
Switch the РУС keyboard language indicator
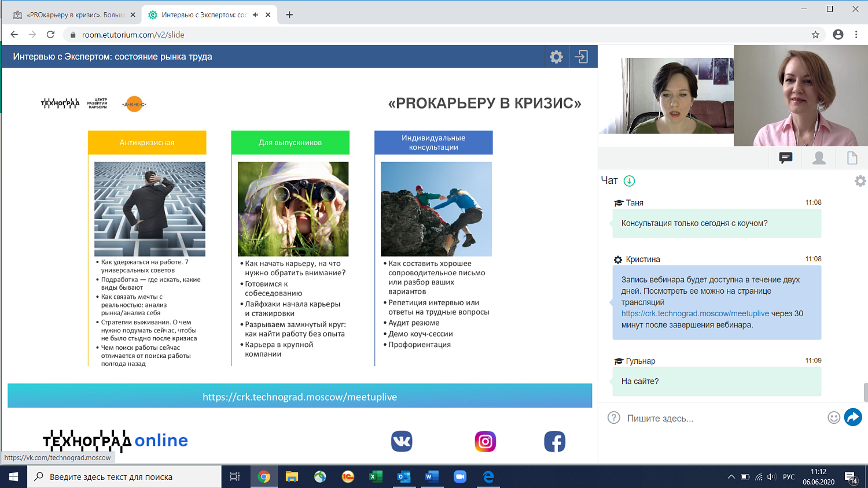(789, 477)
